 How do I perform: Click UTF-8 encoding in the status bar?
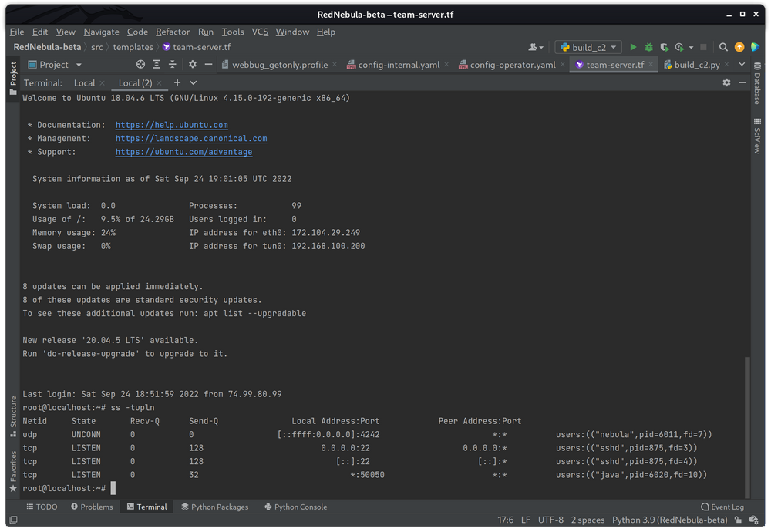pyautogui.click(x=550, y=520)
